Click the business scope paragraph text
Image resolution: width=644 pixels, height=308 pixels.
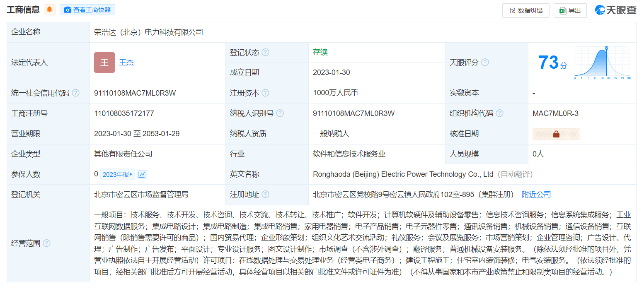(x=363, y=243)
